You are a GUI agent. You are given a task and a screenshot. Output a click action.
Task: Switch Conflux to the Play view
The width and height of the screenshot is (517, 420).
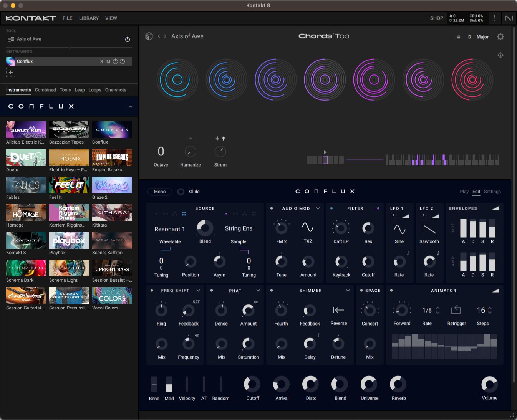pos(464,192)
